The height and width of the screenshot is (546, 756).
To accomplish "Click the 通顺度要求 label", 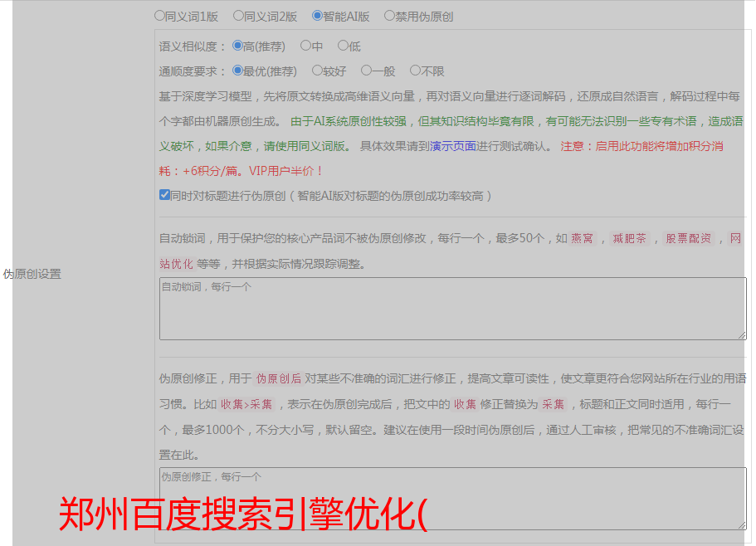I will (x=193, y=71).
